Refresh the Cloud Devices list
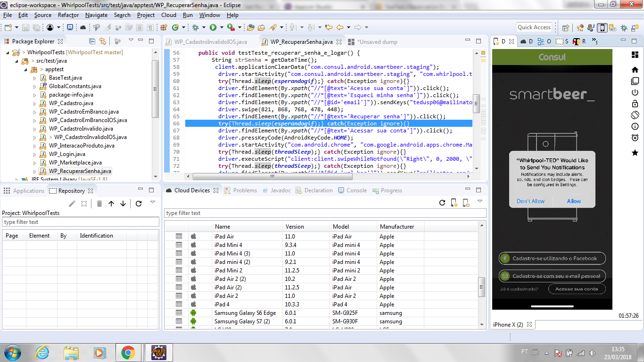Viewport: 644px width, 362px height. pyautogui.click(x=442, y=203)
